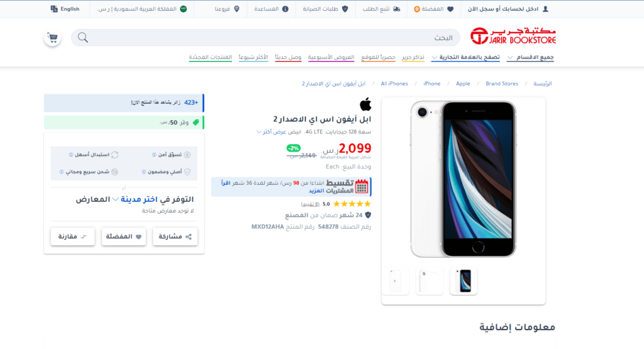This screenshot has height=349, width=644.
Task: Click the info icon beside استبدال أسهل
Action: 71,155
